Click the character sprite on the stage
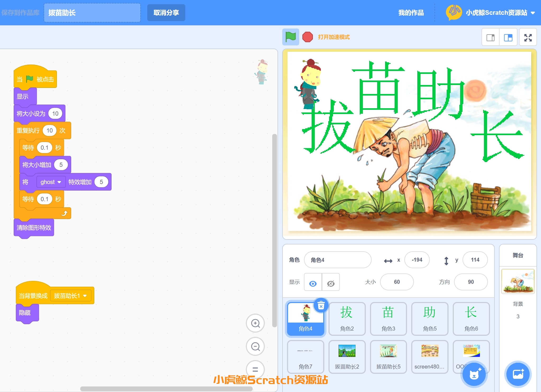The width and height of the screenshot is (541, 392). click(x=308, y=84)
